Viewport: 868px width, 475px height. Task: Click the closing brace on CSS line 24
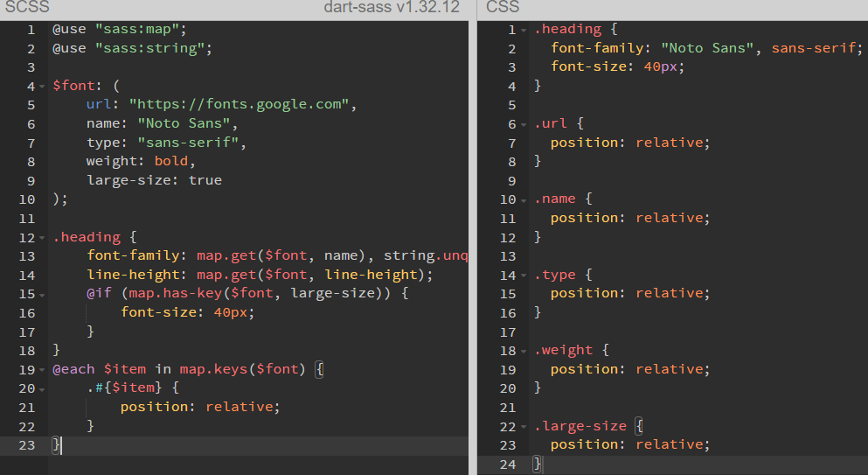537,464
